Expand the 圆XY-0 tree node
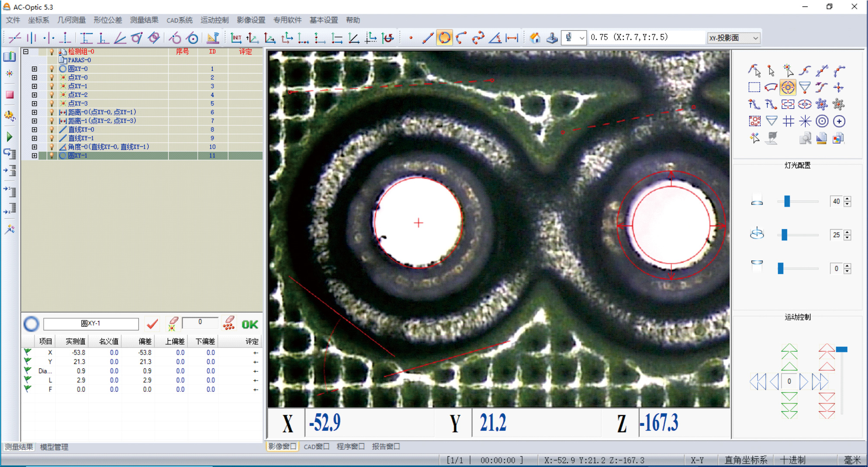Viewport: 868px width, 467px height. point(34,69)
